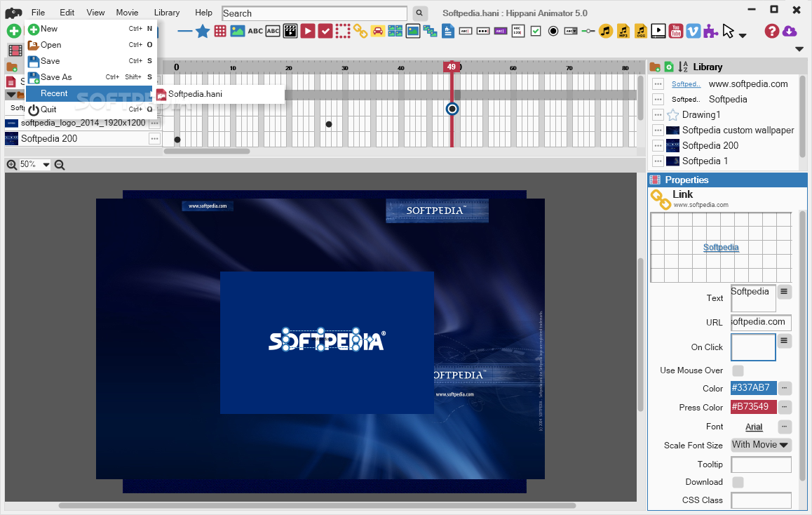This screenshot has width=812, height=515.
Task: Enable the Download checkbox
Action: tap(738, 482)
